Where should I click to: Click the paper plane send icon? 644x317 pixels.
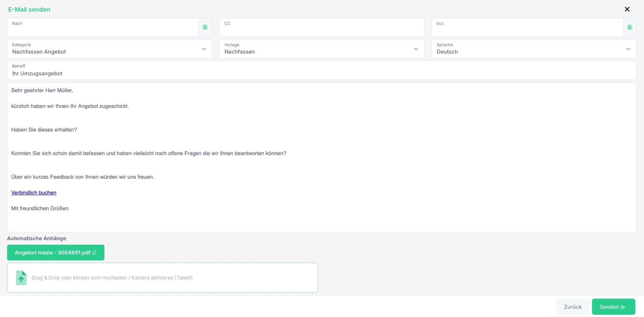623,307
